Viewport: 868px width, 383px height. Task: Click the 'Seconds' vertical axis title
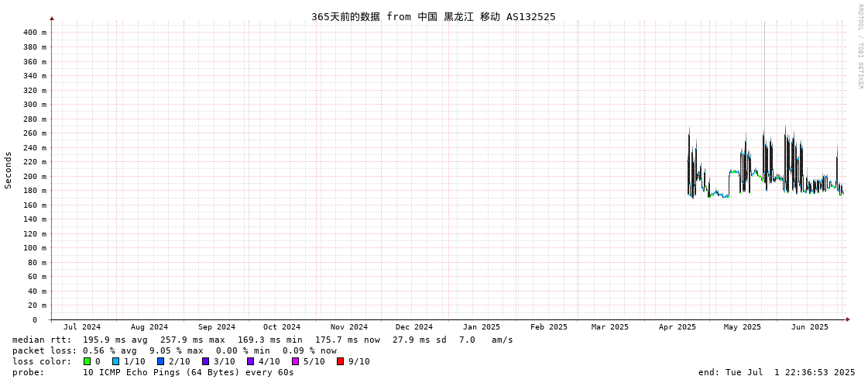pos(9,170)
